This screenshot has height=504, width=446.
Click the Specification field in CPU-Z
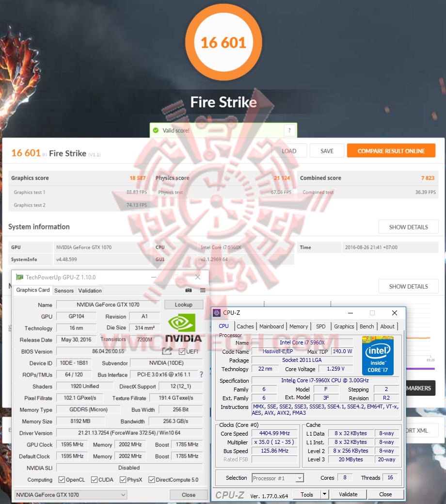coord(325,380)
